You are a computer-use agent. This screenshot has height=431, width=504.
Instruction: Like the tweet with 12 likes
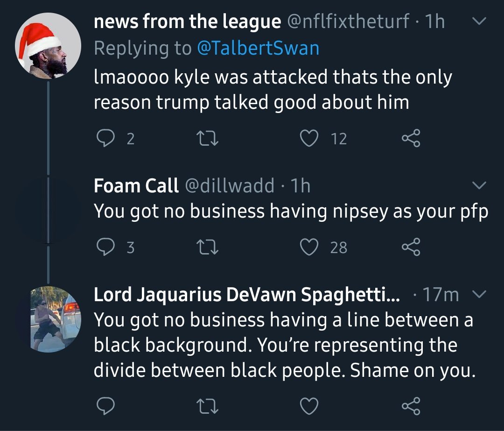[309, 138]
